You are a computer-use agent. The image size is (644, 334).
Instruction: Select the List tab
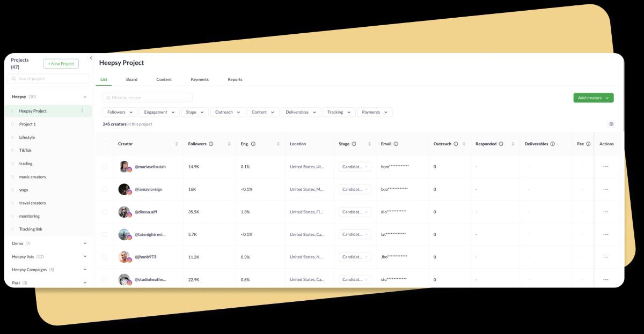tap(104, 79)
